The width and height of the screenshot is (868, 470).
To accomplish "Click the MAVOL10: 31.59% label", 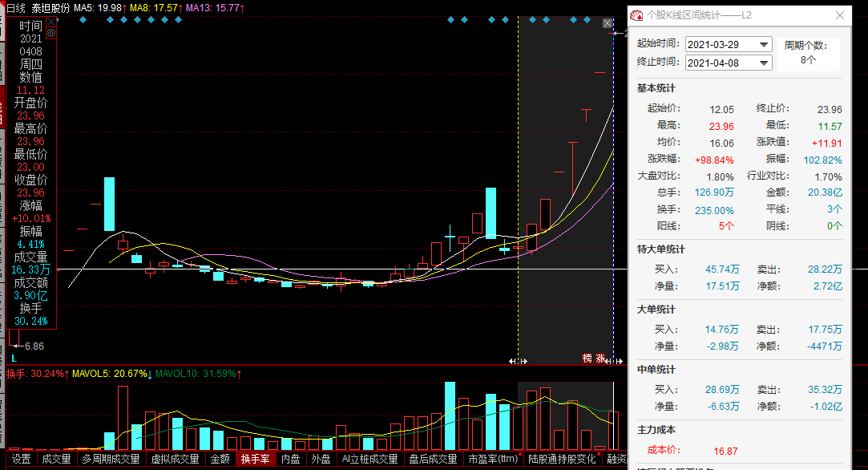I will click(198, 374).
